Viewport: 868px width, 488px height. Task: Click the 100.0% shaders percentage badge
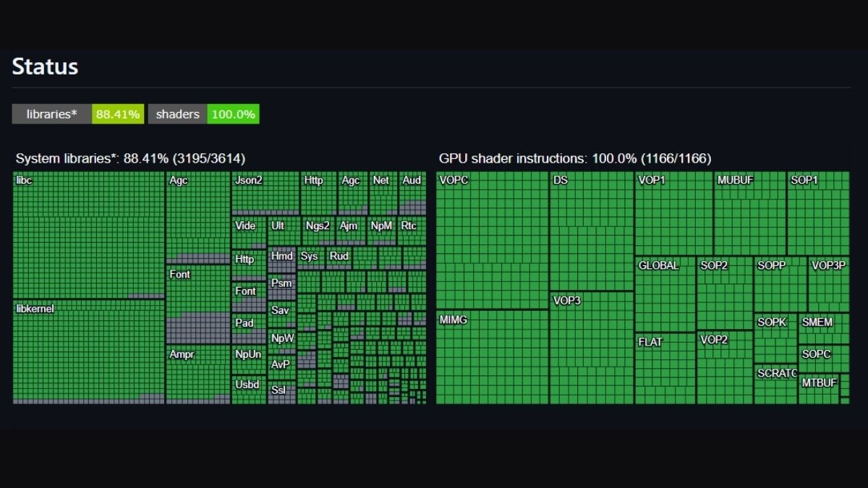pyautogui.click(x=233, y=114)
